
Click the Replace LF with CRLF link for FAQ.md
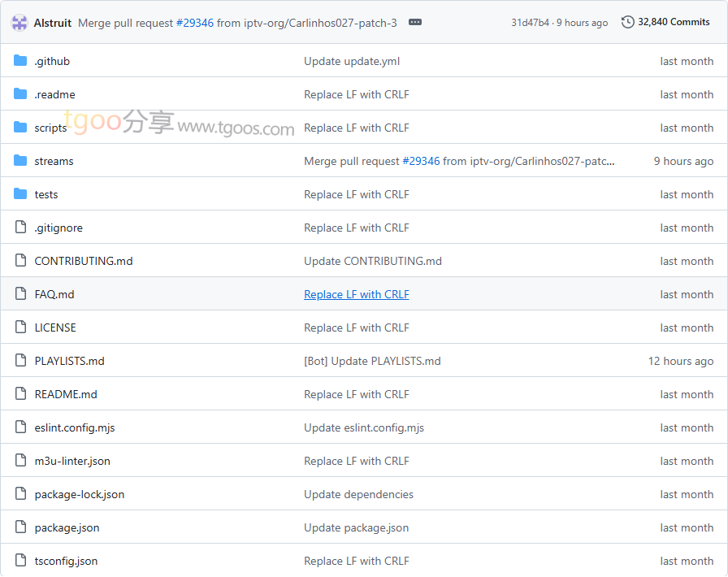(x=356, y=294)
